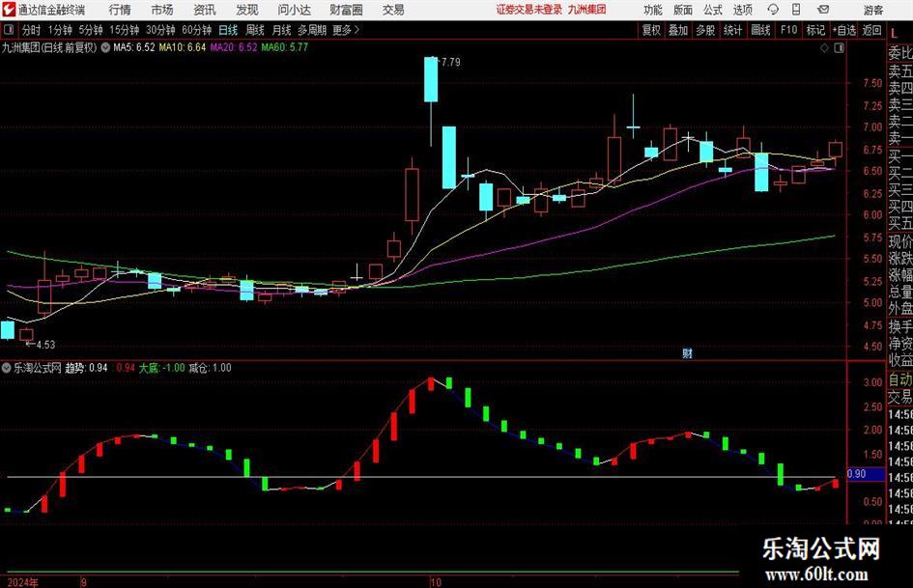Click the 标记 mark toolbar button
The height and width of the screenshot is (588, 913).
pos(815,30)
